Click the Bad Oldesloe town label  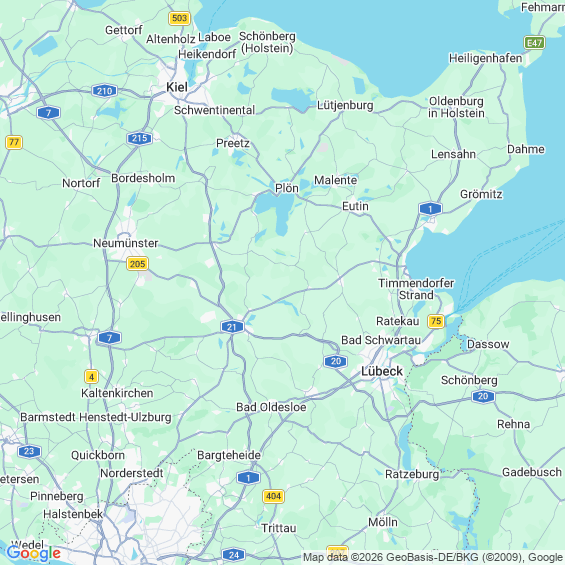point(271,407)
